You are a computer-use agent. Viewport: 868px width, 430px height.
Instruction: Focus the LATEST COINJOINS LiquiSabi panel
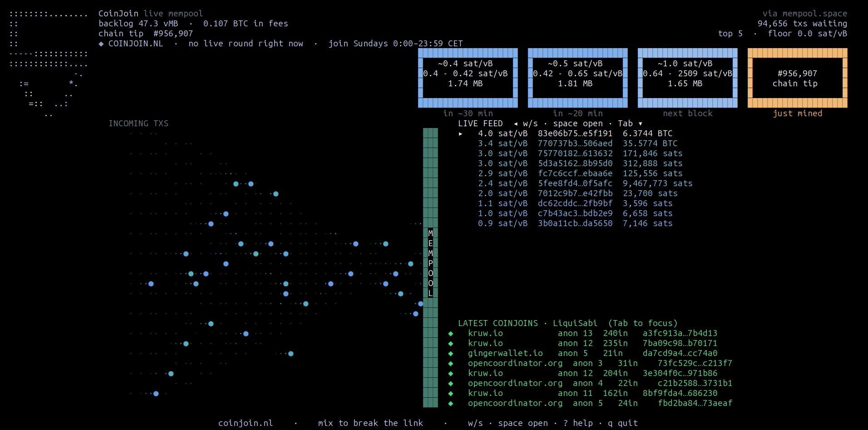[567, 323]
